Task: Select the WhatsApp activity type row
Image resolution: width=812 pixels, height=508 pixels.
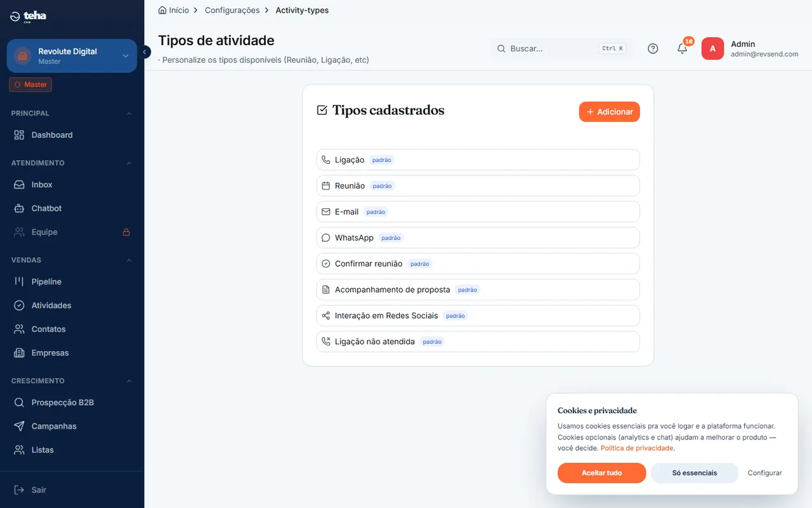Action: [478, 237]
